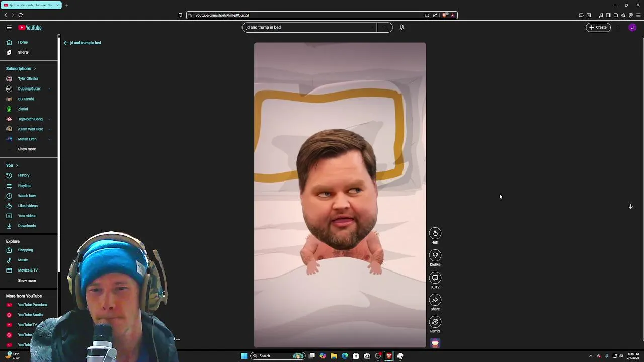Dislike the short with the thumbs-down icon

point(435,255)
